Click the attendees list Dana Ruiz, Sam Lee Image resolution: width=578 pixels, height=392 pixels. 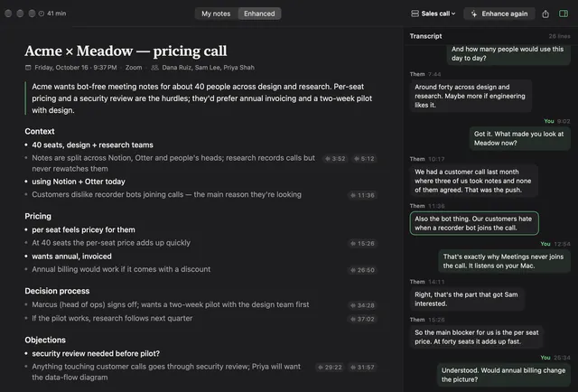click(x=208, y=68)
